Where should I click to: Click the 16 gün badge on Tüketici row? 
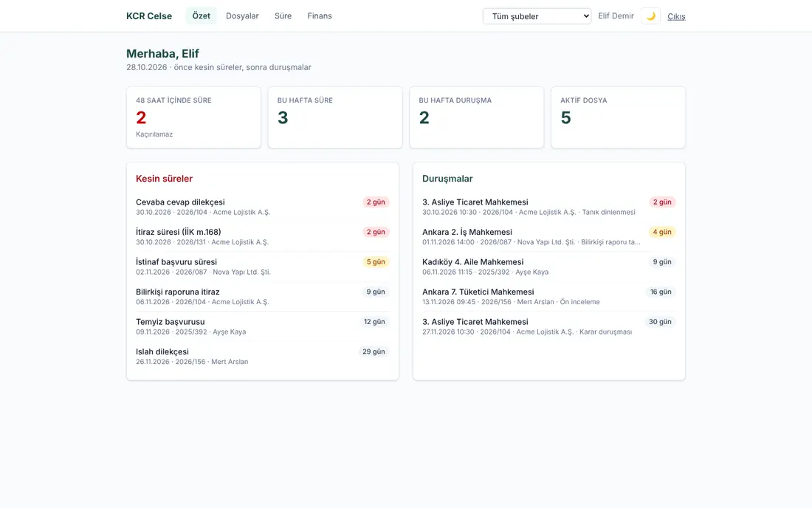[x=661, y=292]
